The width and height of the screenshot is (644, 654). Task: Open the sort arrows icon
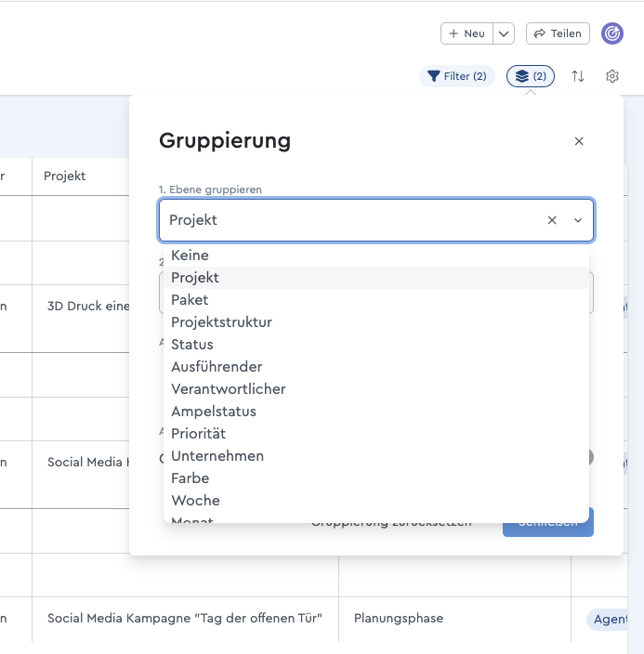pyautogui.click(x=578, y=76)
